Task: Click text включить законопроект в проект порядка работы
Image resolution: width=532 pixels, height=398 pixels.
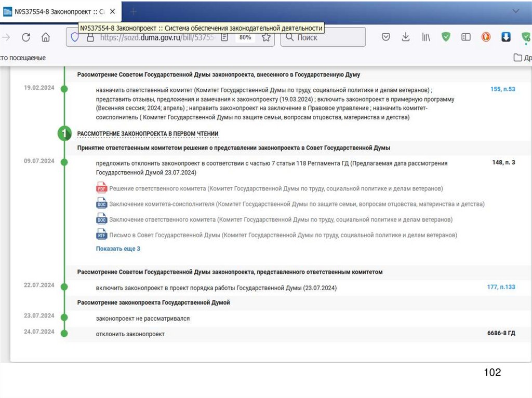Action: click(165, 288)
